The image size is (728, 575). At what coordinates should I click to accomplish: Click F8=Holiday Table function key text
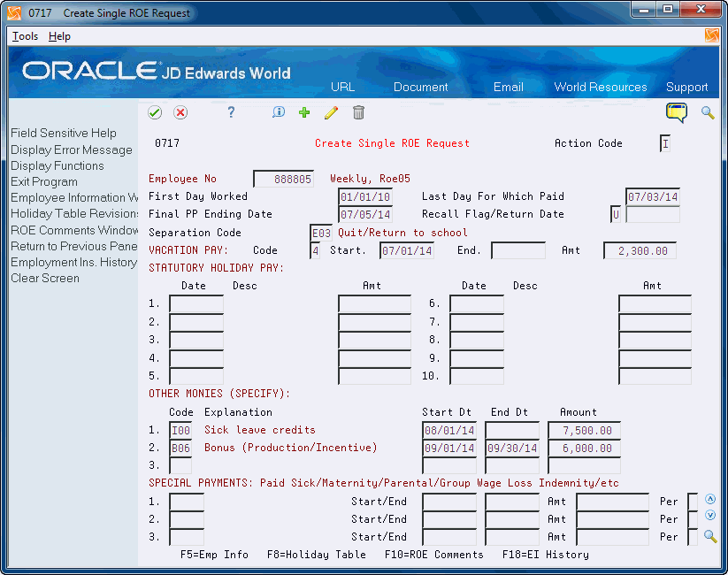click(x=316, y=555)
